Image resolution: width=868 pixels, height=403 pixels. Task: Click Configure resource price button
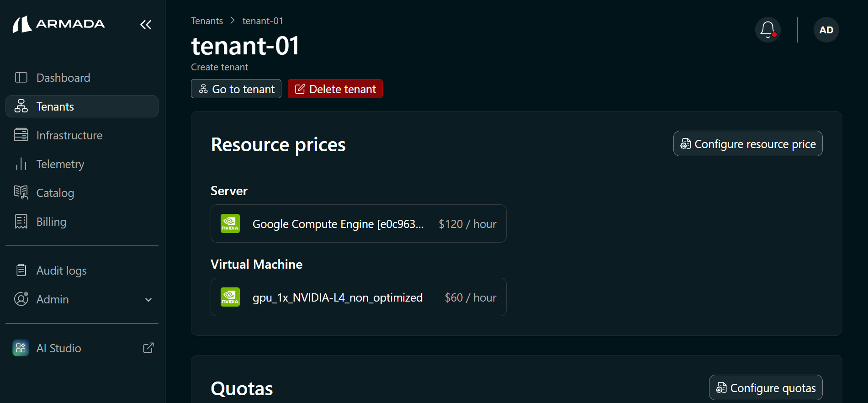pyautogui.click(x=748, y=143)
